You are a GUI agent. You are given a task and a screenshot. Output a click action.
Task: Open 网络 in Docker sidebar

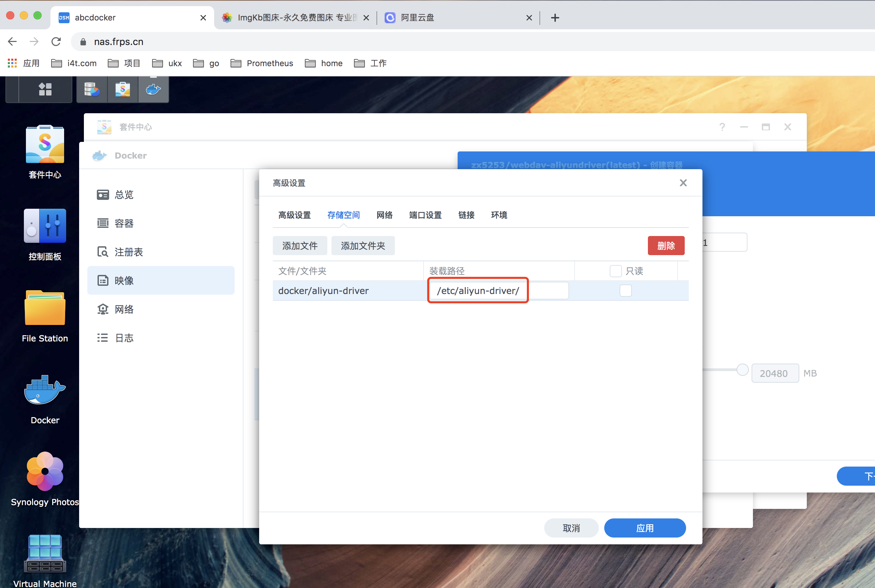click(x=161, y=309)
